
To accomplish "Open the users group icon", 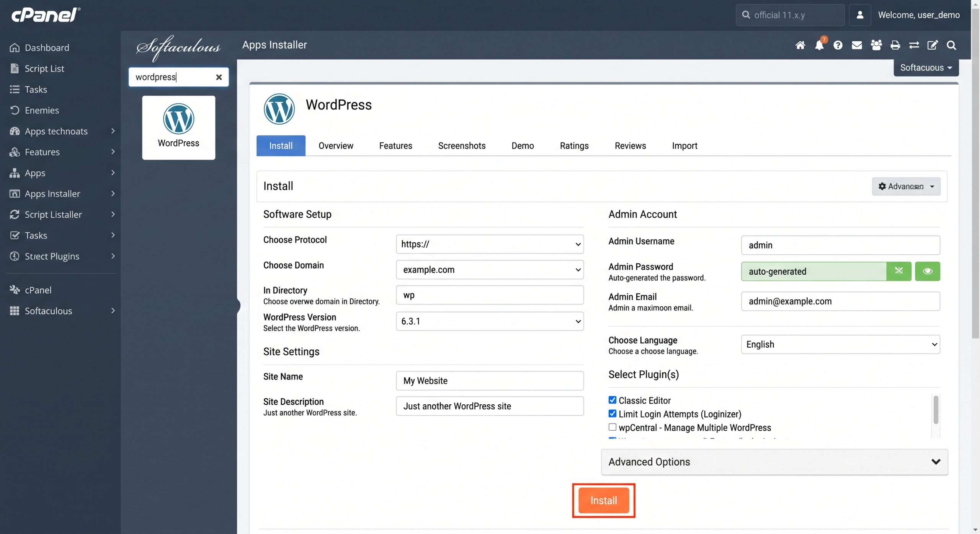I will click(876, 45).
